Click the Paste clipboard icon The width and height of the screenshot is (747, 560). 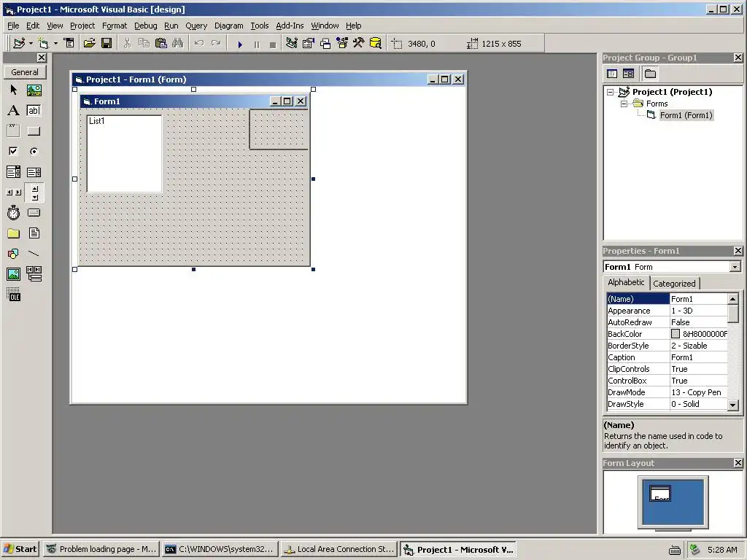161,43
